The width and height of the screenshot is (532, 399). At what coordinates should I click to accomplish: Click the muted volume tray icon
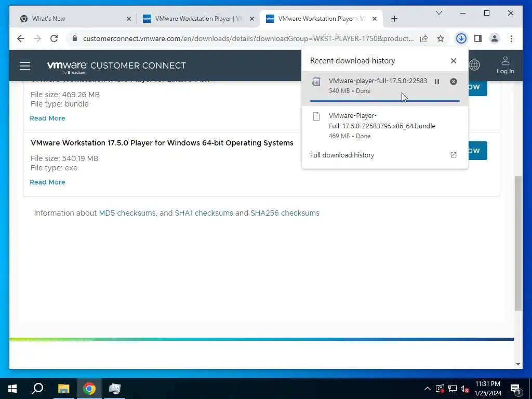[465, 389]
